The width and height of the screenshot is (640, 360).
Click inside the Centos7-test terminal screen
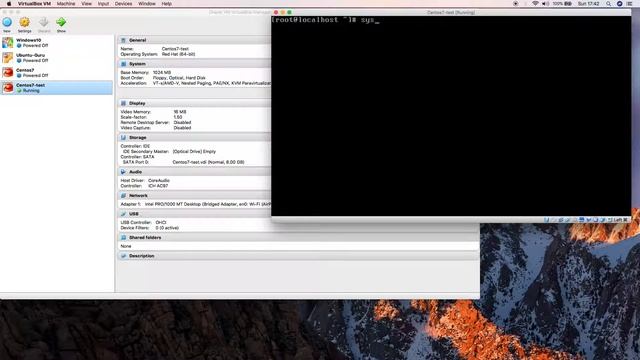451,116
